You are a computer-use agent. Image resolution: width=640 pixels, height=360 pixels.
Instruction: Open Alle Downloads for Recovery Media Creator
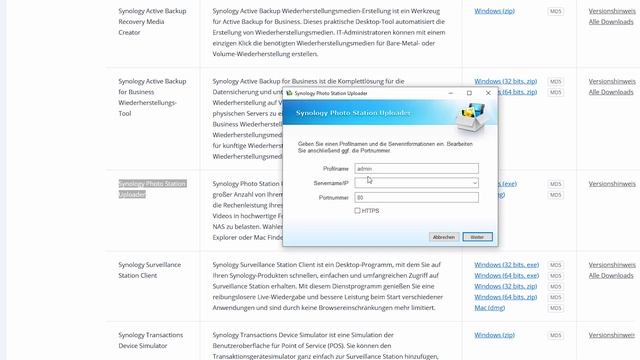(611, 22)
